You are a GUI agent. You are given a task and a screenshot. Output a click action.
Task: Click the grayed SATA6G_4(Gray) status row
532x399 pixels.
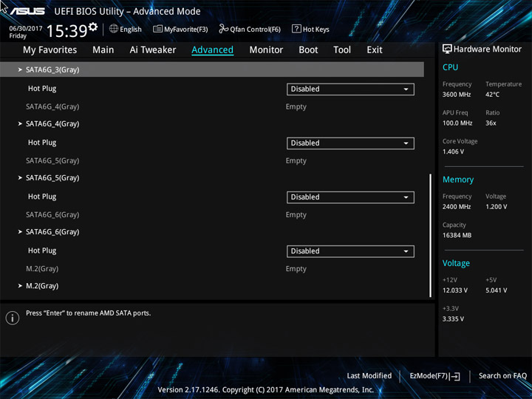52,106
